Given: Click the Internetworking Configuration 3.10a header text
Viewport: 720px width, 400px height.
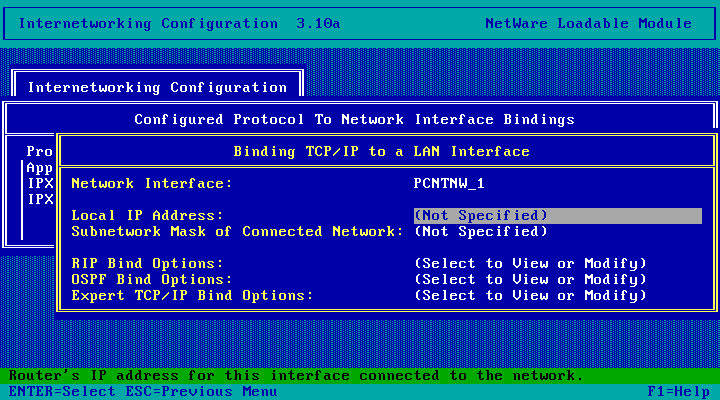Looking at the screenshot, I should (180, 23).
